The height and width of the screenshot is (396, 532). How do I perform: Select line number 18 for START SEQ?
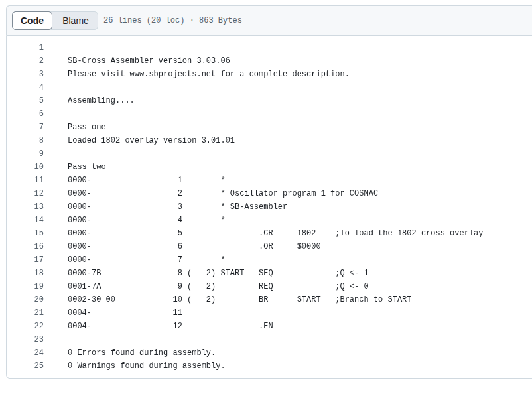39,273
